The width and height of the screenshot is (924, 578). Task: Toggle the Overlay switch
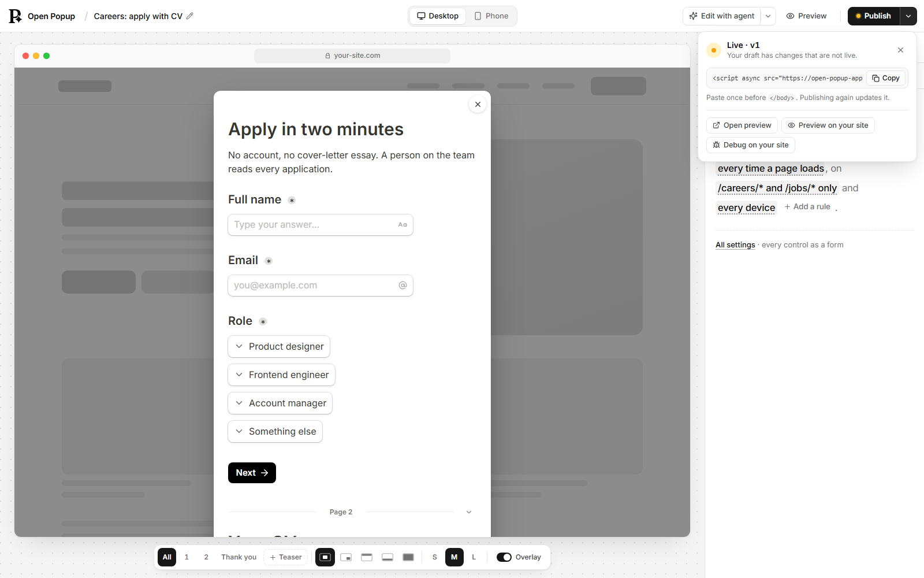click(x=504, y=557)
